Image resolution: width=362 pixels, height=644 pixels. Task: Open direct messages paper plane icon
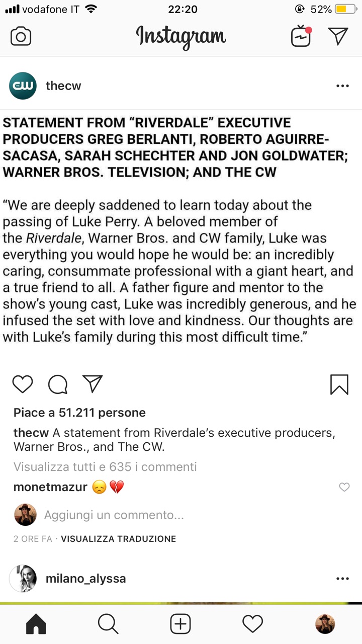tap(338, 36)
